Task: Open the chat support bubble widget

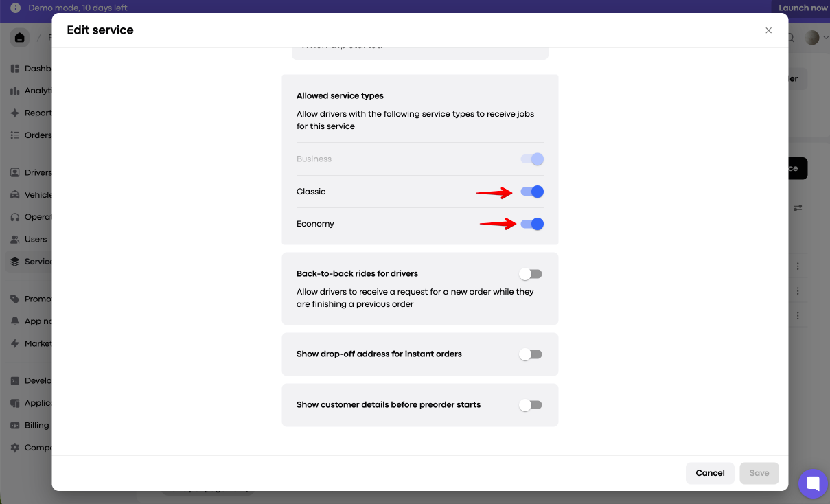Action: tap(814, 483)
